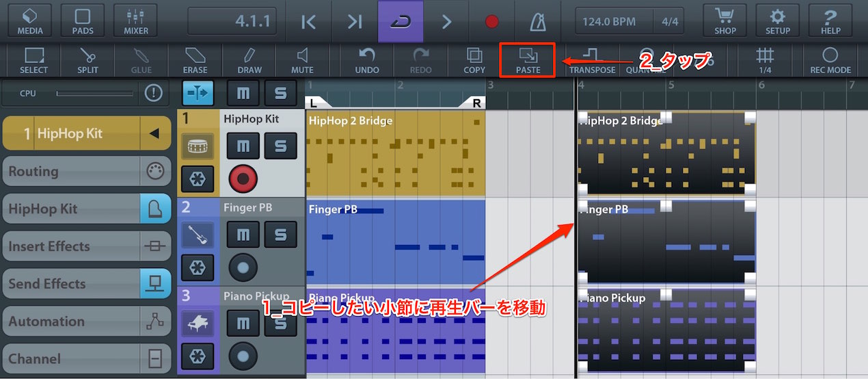Viewport: 868px width, 379px height.
Task: Arm recording on Piano Pickup track
Action: [243, 356]
